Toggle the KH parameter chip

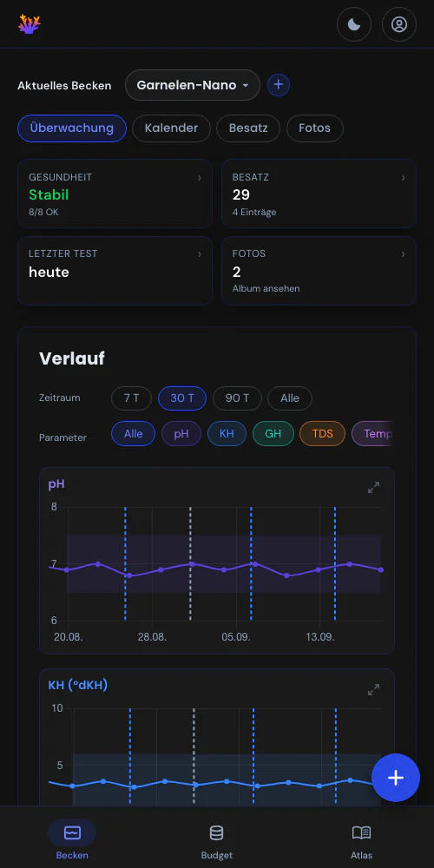pyautogui.click(x=227, y=433)
